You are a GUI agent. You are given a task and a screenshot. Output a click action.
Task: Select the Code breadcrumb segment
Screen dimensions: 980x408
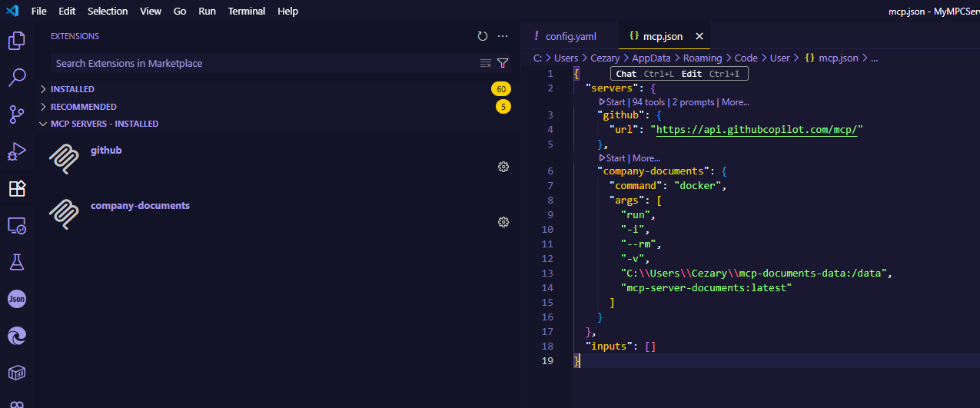pyautogui.click(x=746, y=58)
